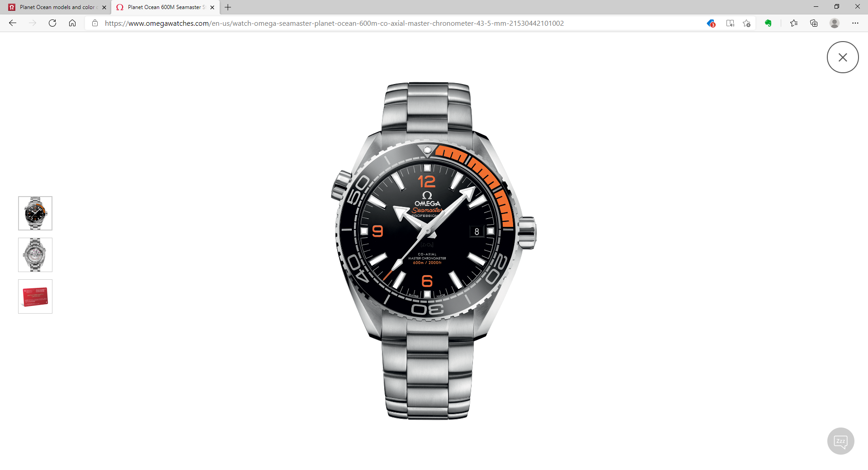Select the red warranty card thumbnail
This screenshot has width=868, height=470.
click(x=35, y=296)
